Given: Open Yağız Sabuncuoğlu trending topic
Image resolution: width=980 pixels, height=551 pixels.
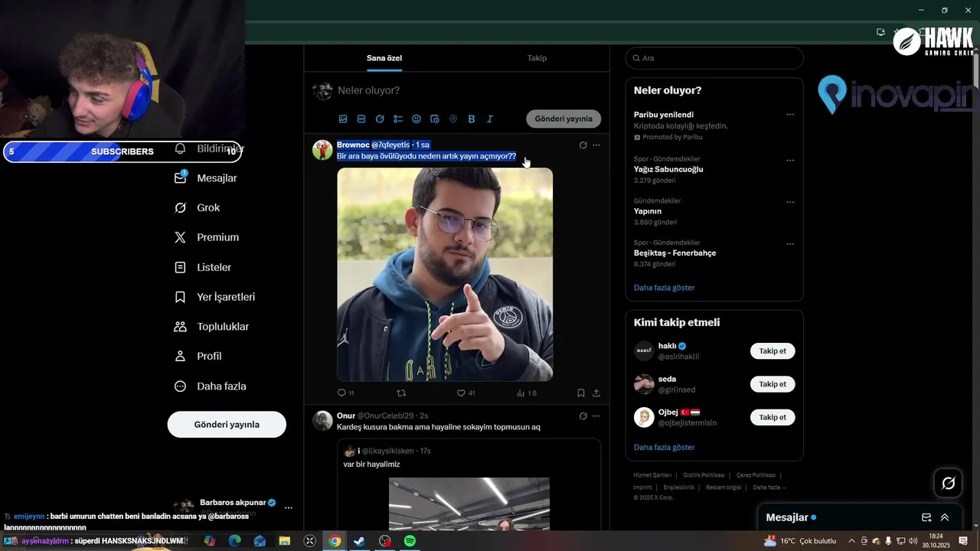Looking at the screenshot, I should point(668,169).
